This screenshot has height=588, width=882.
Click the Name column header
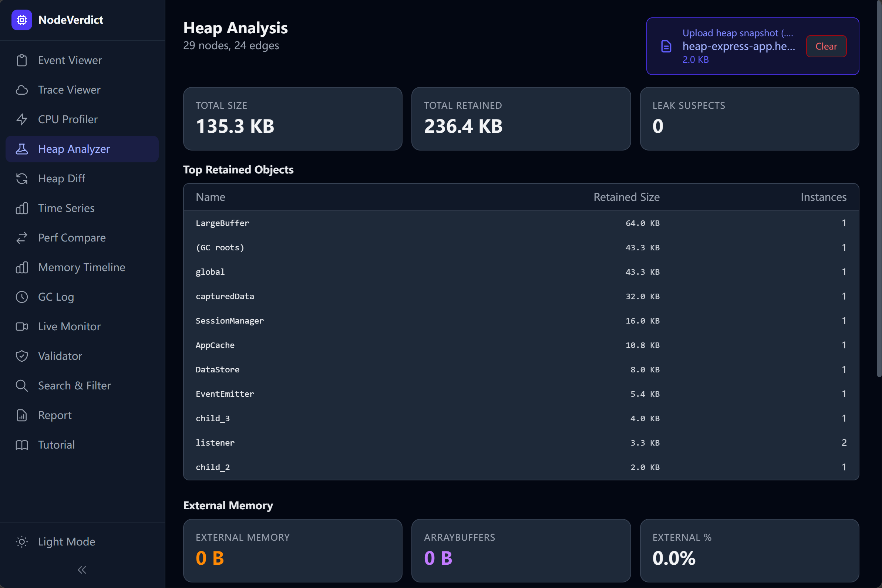click(211, 197)
